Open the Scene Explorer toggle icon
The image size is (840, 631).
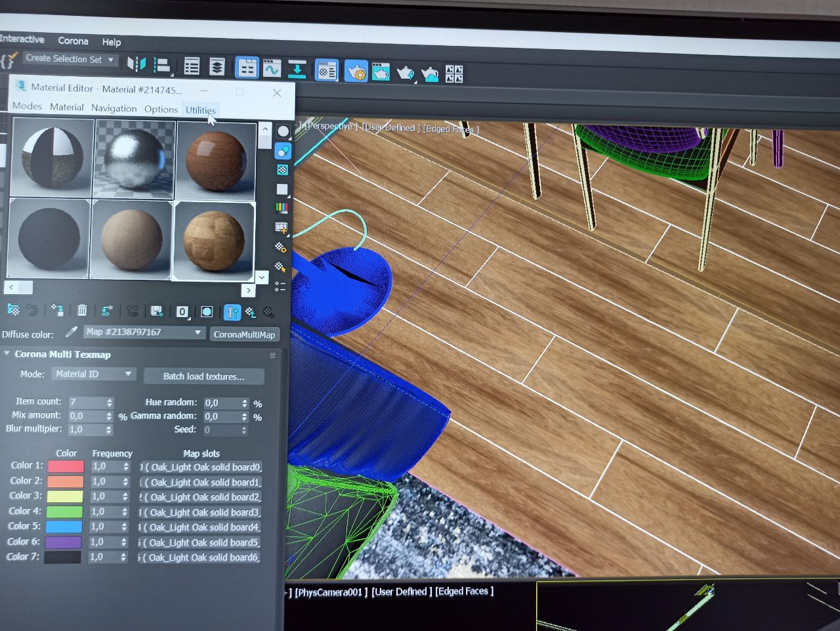click(x=192, y=66)
